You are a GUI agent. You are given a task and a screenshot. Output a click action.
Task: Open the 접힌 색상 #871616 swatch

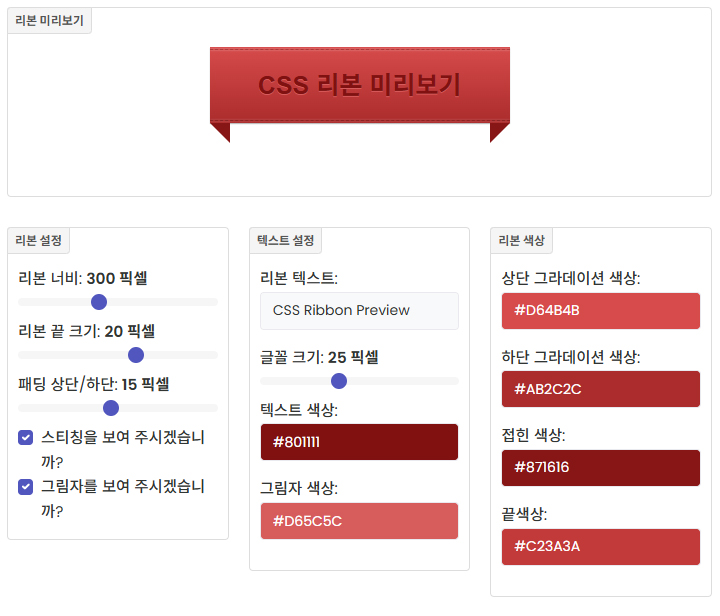pyautogui.click(x=600, y=467)
